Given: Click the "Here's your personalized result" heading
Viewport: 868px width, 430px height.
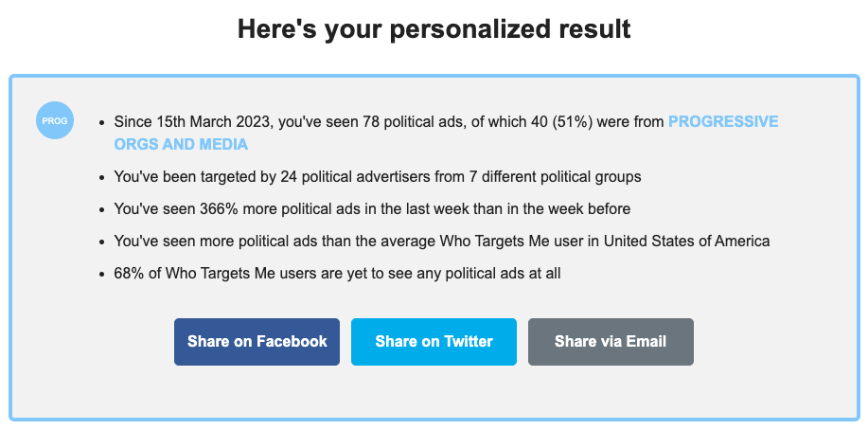Looking at the screenshot, I should pyautogui.click(x=434, y=29).
